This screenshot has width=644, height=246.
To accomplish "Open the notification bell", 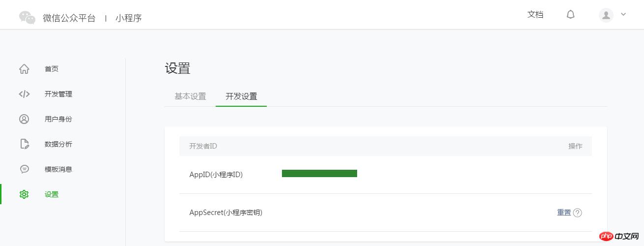I will [570, 15].
